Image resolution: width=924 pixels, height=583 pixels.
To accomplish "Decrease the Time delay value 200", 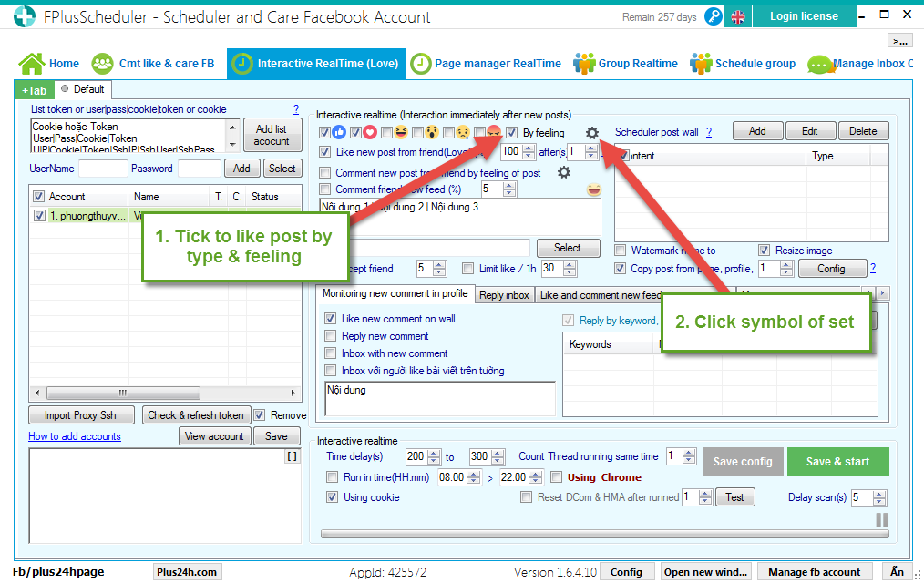I will [x=434, y=461].
